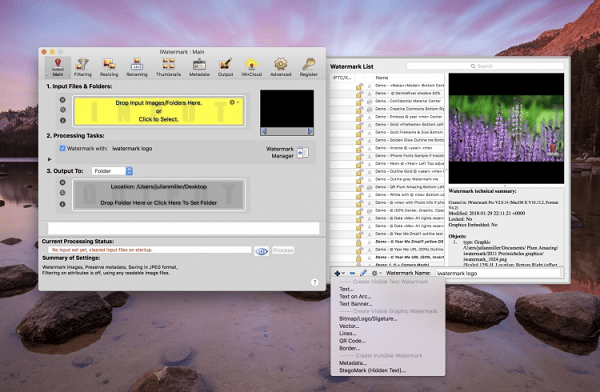Choose Metadata... from the popup menu
The width and height of the screenshot is (600, 392).
[353, 363]
